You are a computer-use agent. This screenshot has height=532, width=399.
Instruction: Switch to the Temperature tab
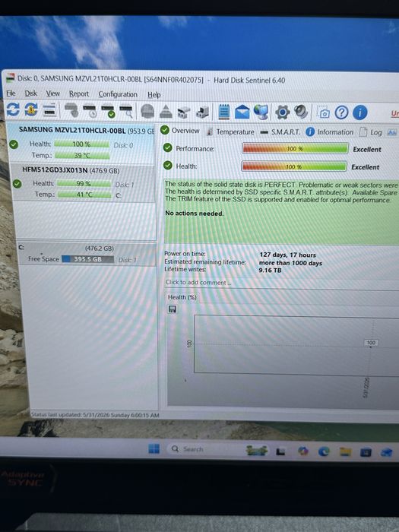click(231, 131)
